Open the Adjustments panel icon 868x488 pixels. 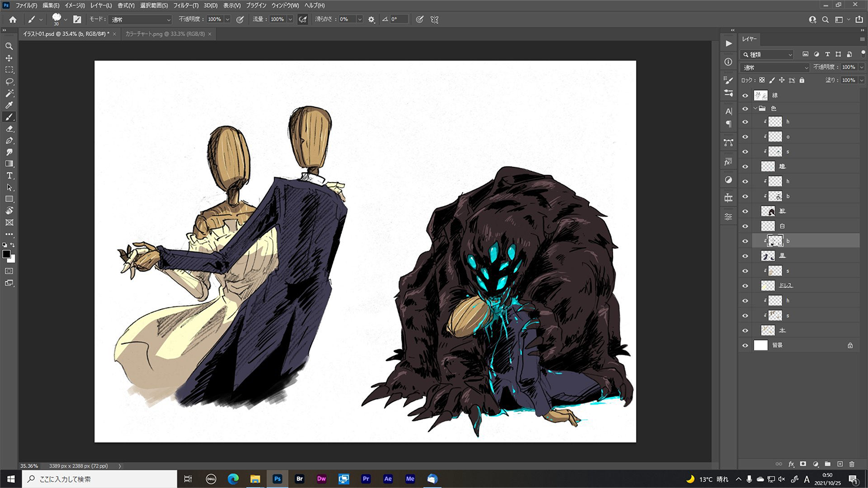728,180
